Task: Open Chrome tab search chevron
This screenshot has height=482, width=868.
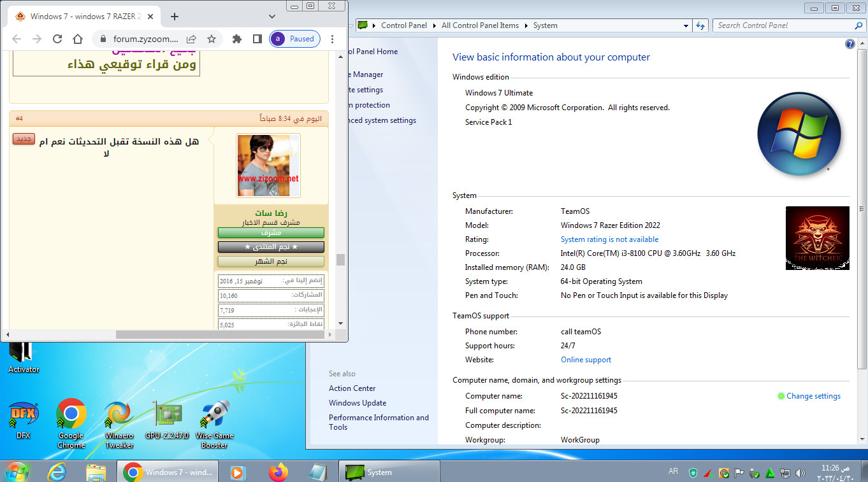Action: (x=272, y=17)
